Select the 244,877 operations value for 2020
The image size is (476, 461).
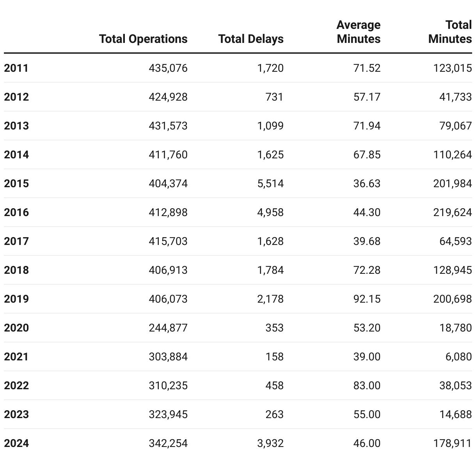(x=168, y=328)
